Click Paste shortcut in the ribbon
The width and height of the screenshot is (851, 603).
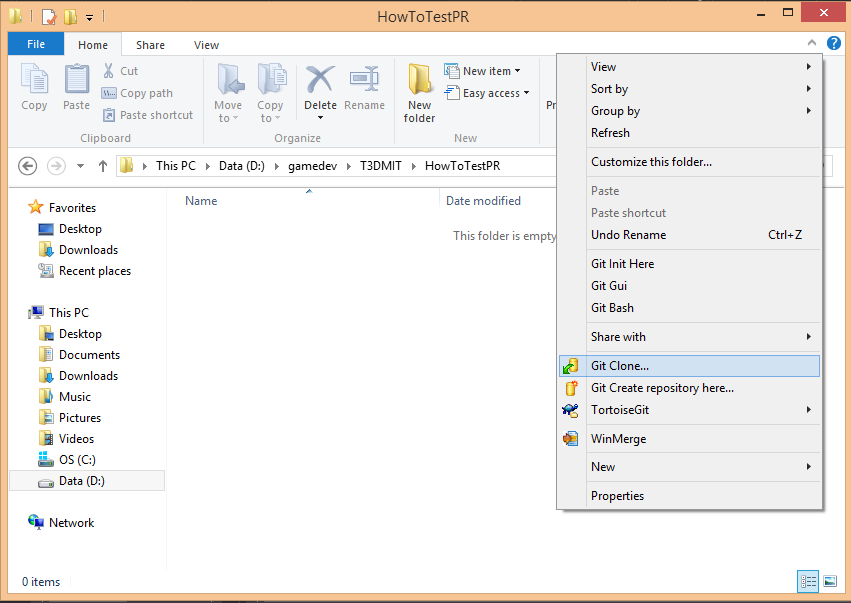coord(148,115)
